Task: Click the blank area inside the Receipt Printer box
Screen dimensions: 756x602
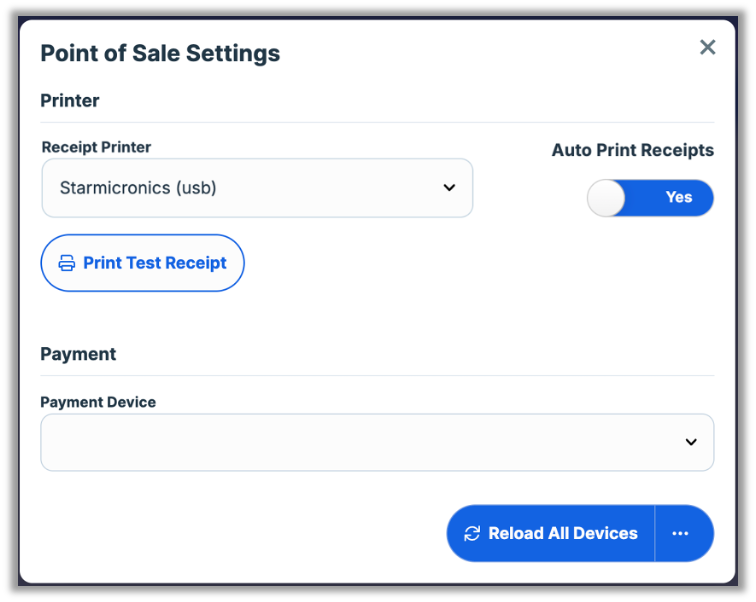Action: tap(330, 187)
